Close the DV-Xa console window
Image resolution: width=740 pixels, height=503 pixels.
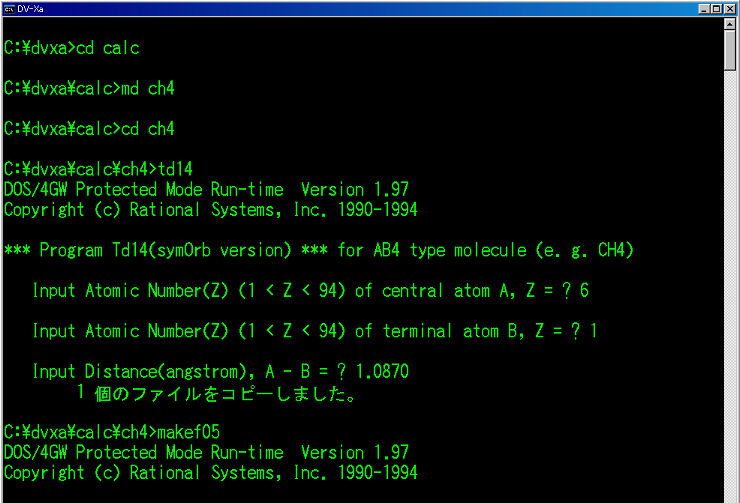728,8
